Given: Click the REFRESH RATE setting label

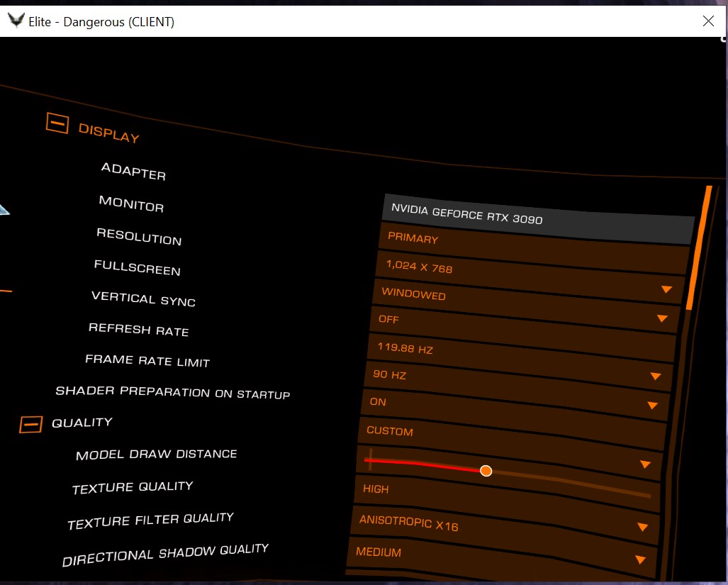Looking at the screenshot, I should tap(138, 330).
